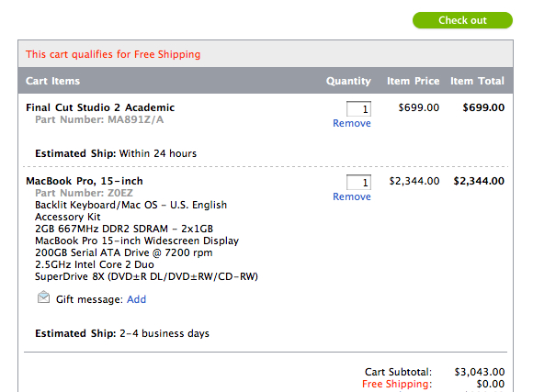Remove Final Cut Studio 2 Academic from cart

(x=351, y=123)
